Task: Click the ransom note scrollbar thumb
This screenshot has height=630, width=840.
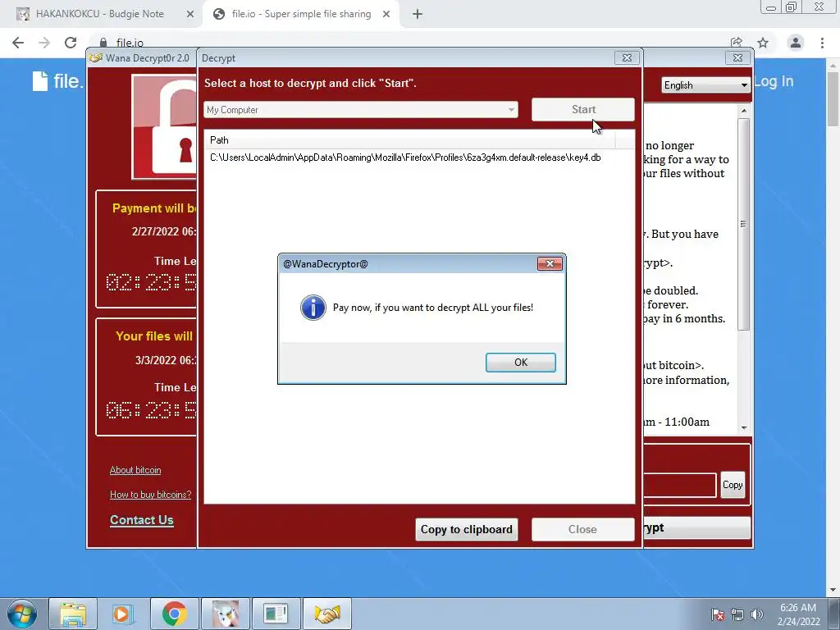Action: pyautogui.click(x=743, y=224)
